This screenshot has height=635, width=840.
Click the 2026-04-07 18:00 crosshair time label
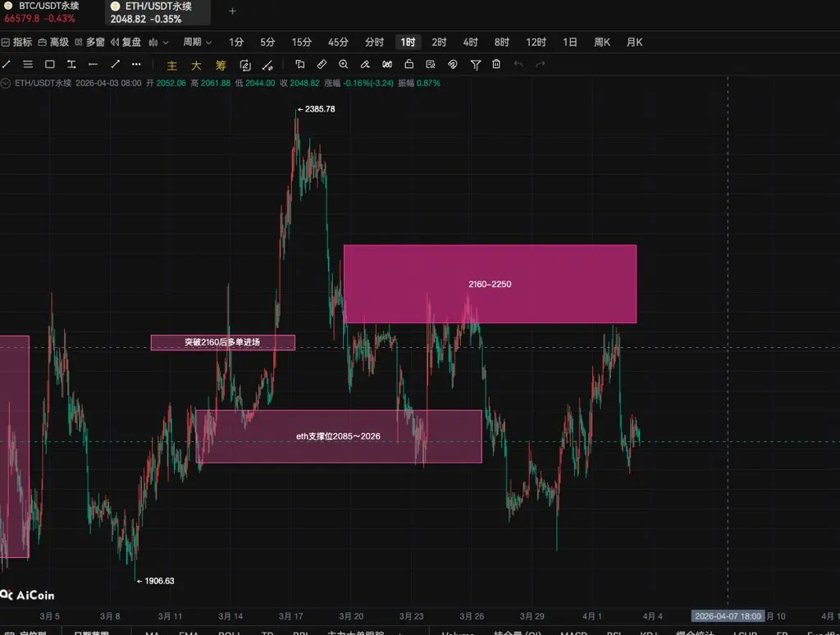728,616
